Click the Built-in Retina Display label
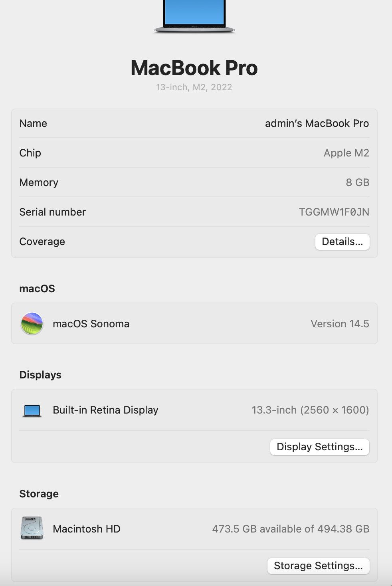Image resolution: width=392 pixels, height=586 pixels. (105, 410)
